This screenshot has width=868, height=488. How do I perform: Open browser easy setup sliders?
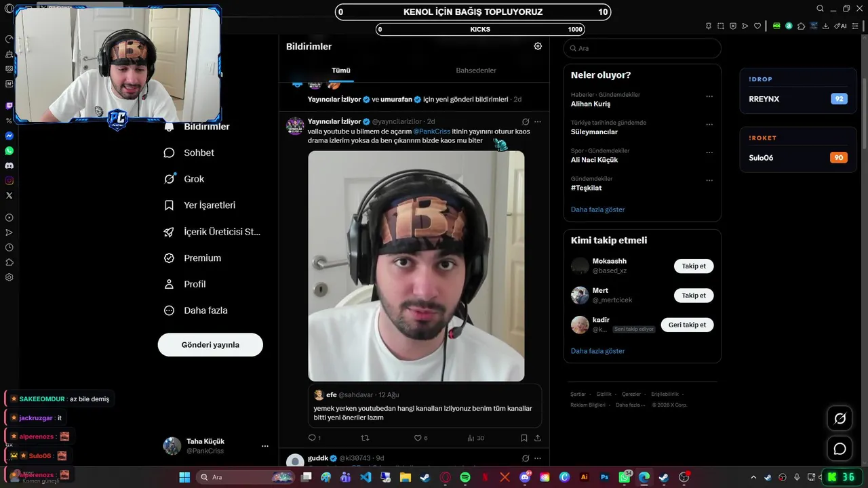pyautogui.click(x=855, y=26)
